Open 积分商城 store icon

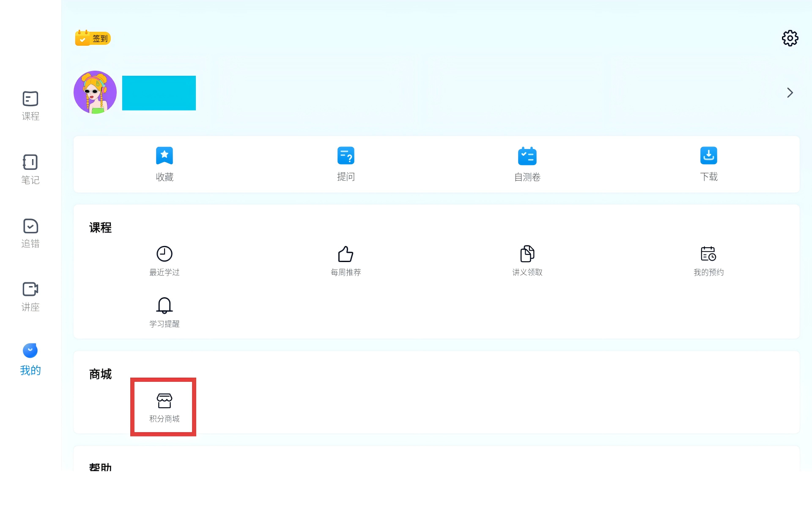(x=165, y=400)
